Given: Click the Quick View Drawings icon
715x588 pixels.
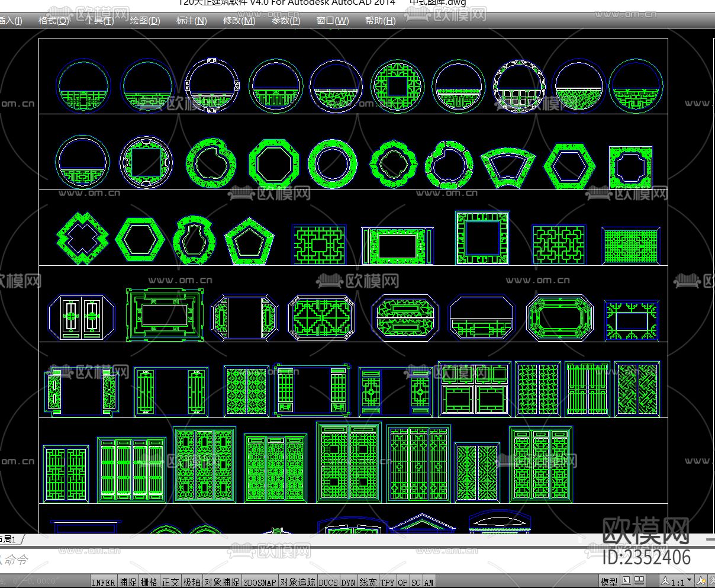Looking at the screenshot, I should coord(640,581).
